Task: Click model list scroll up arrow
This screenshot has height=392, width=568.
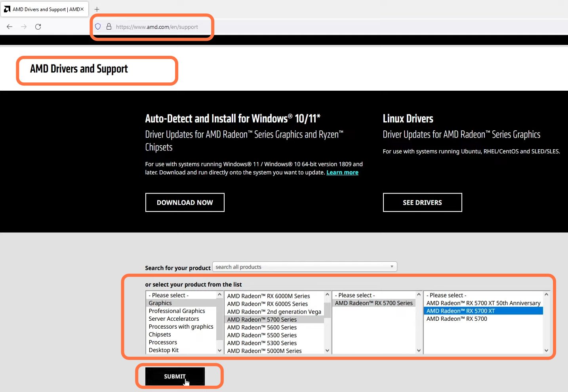Action: pyautogui.click(x=546, y=295)
